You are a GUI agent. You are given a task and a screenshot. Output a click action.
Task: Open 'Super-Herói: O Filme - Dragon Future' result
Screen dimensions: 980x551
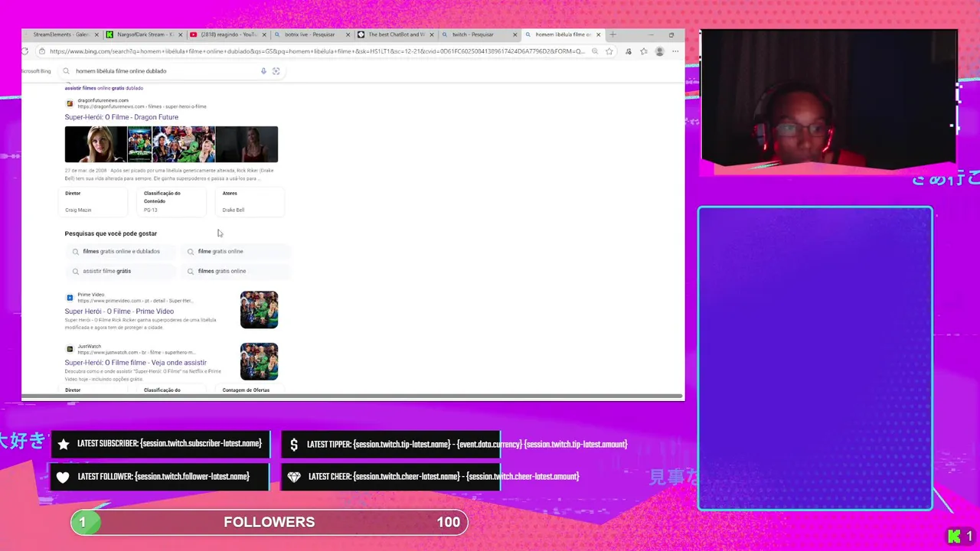pos(121,117)
